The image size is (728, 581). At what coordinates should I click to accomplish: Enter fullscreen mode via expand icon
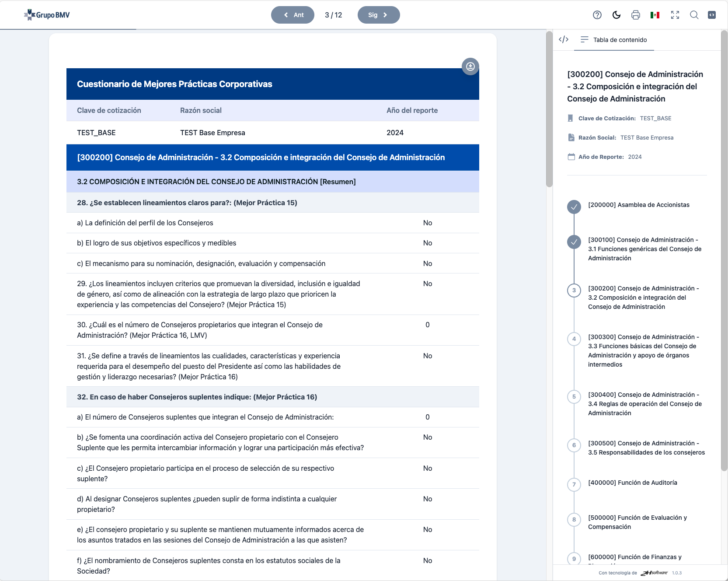pos(675,15)
